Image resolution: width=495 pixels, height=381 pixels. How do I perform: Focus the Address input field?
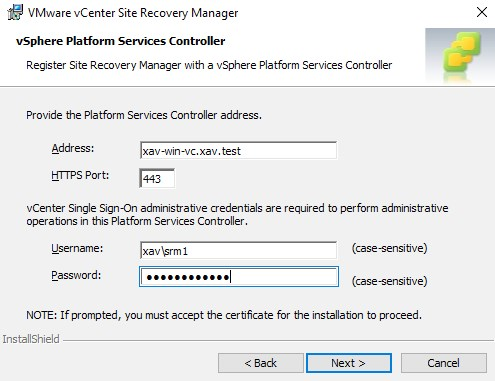(238, 151)
